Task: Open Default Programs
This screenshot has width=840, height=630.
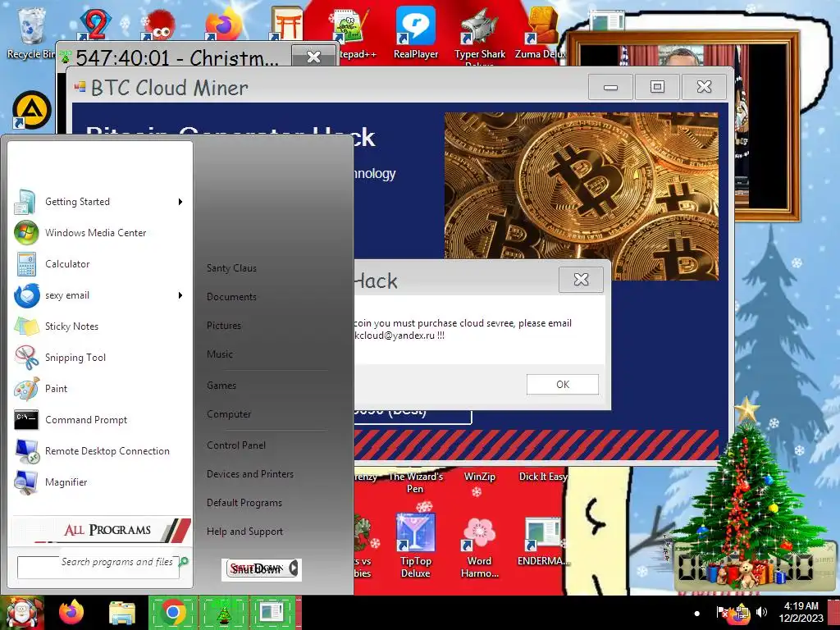Action: (x=244, y=503)
